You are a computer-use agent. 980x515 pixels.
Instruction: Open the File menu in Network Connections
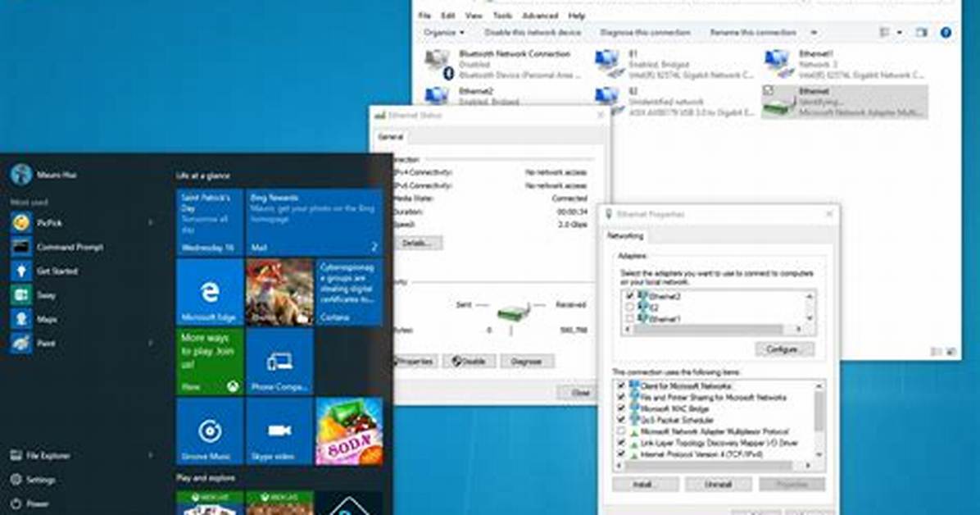(425, 16)
